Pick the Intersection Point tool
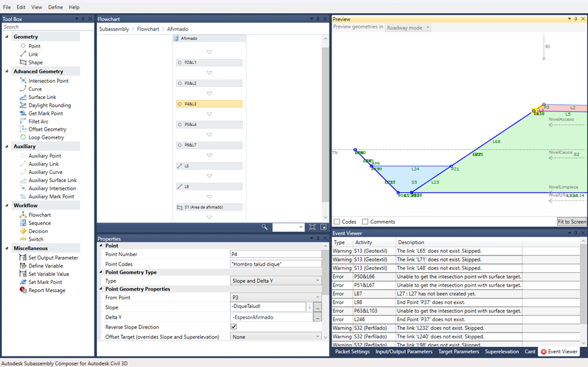588x367 pixels. [49, 81]
